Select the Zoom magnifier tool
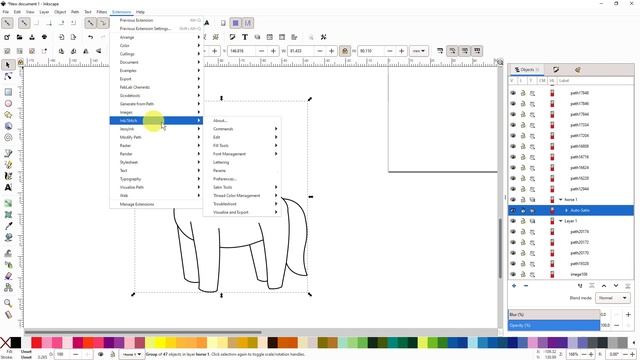Screen dimensions: 640x360 (x=8, y=303)
